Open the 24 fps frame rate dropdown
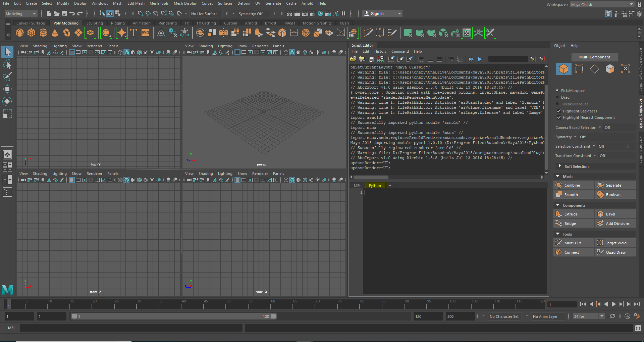This screenshot has width=644, height=342. click(x=588, y=316)
